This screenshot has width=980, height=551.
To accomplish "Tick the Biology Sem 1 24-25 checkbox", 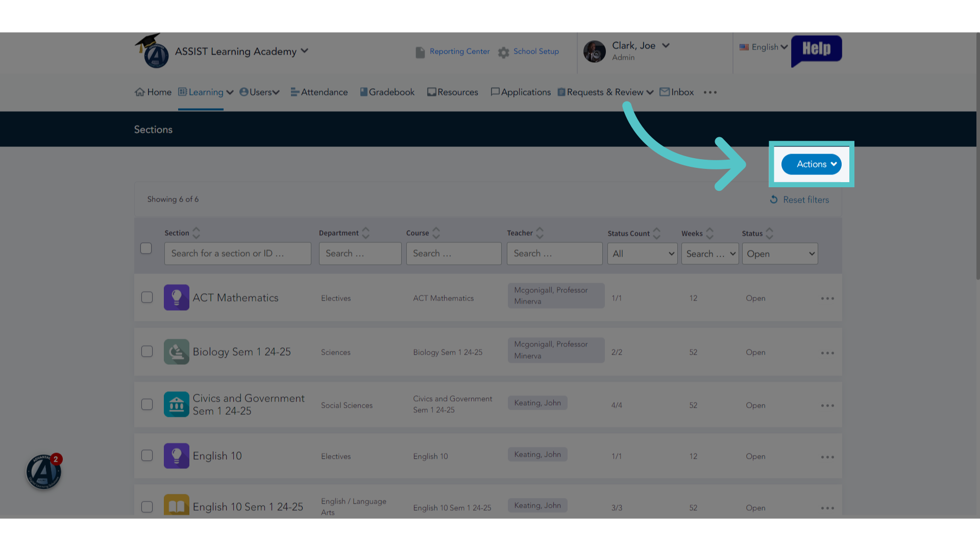I will [147, 352].
